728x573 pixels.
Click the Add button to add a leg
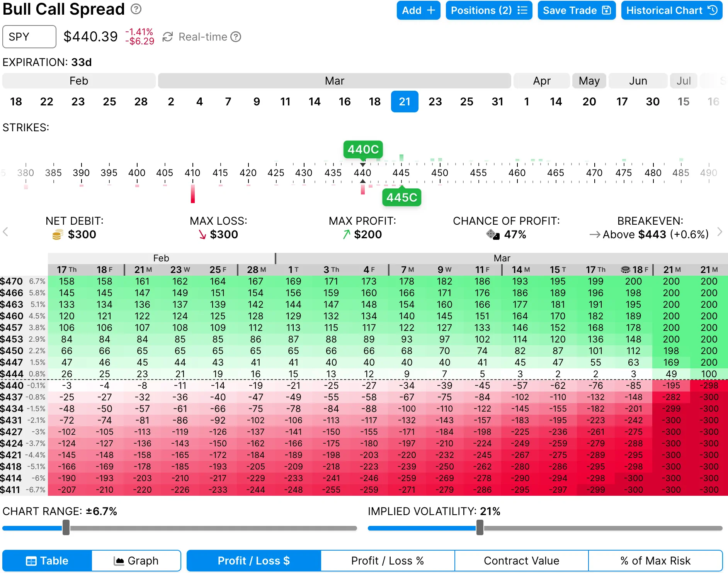[x=418, y=10]
